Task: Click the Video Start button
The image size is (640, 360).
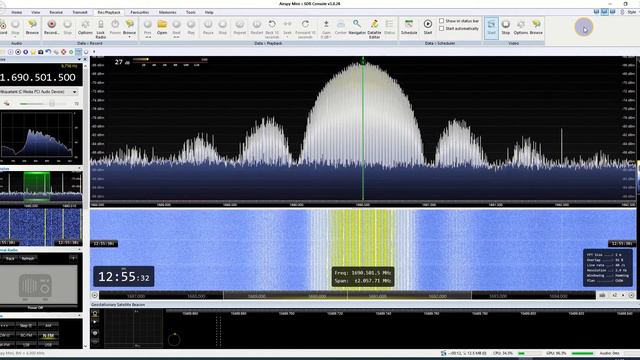Action: point(491,27)
